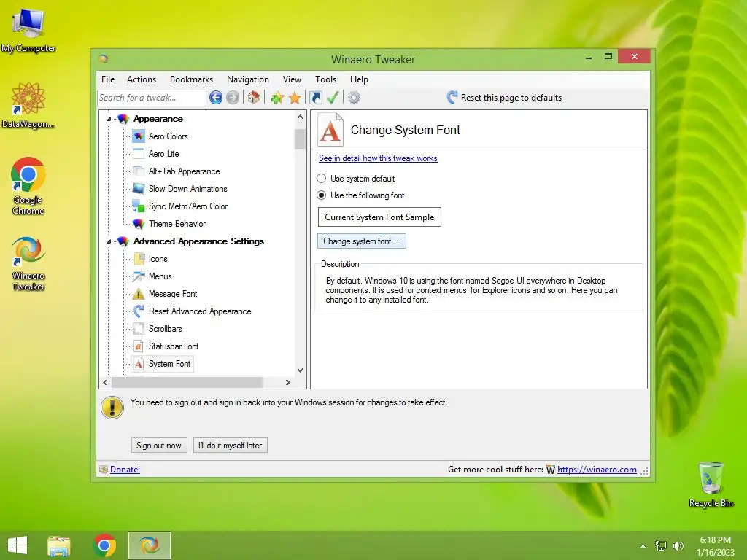747x560 pixels.
Task: Click Current System Font Sample box
Action: point(379,217)
